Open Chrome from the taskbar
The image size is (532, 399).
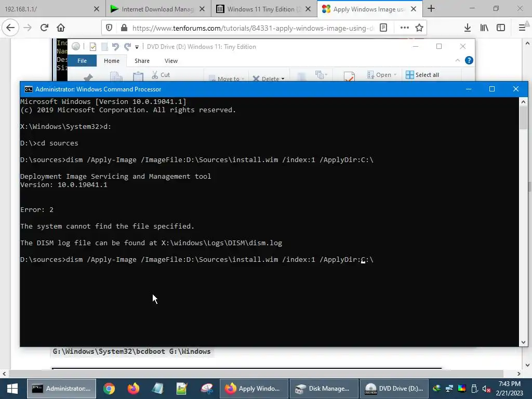(109, 389)
